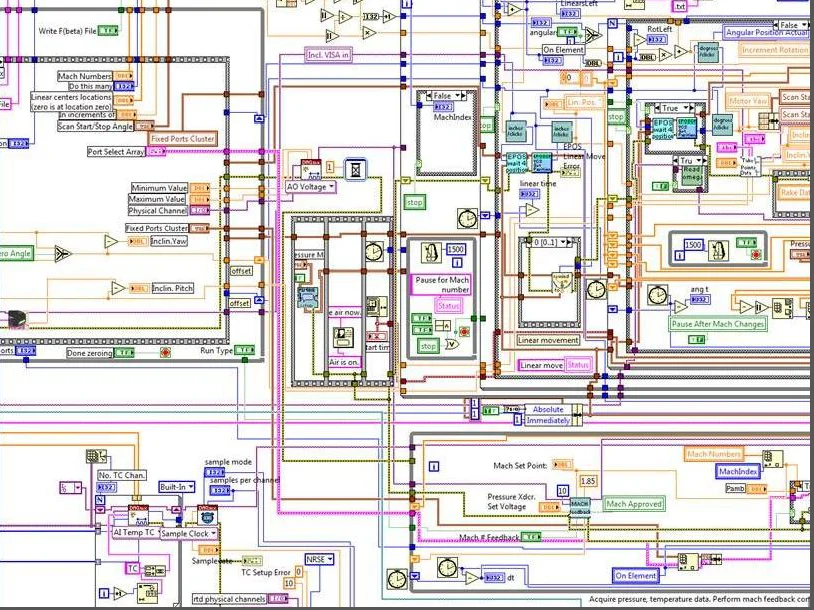Click the hourglass wait icon near AO Voltage
The image size is (814, 610).
coord(355,169)
